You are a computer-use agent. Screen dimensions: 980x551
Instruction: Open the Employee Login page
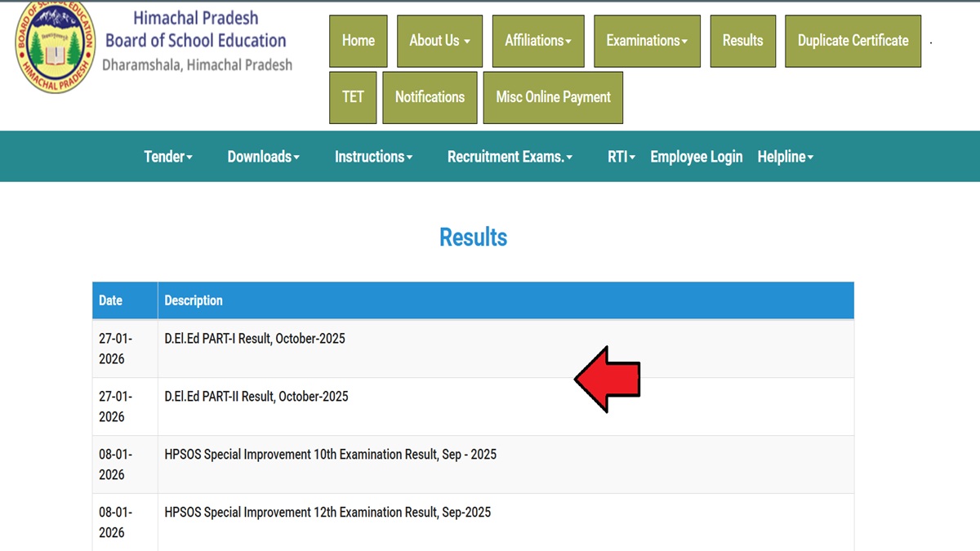click(x=696, y=157)
